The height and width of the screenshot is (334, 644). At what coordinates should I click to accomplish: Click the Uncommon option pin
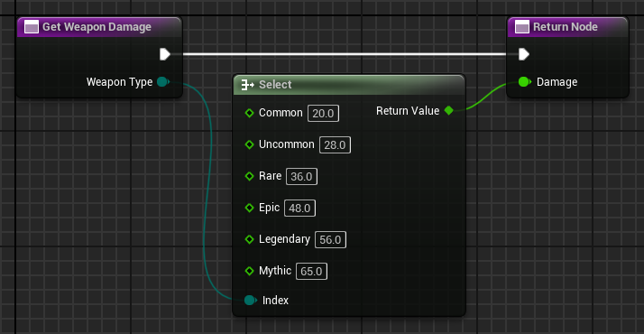coord(249,144)
